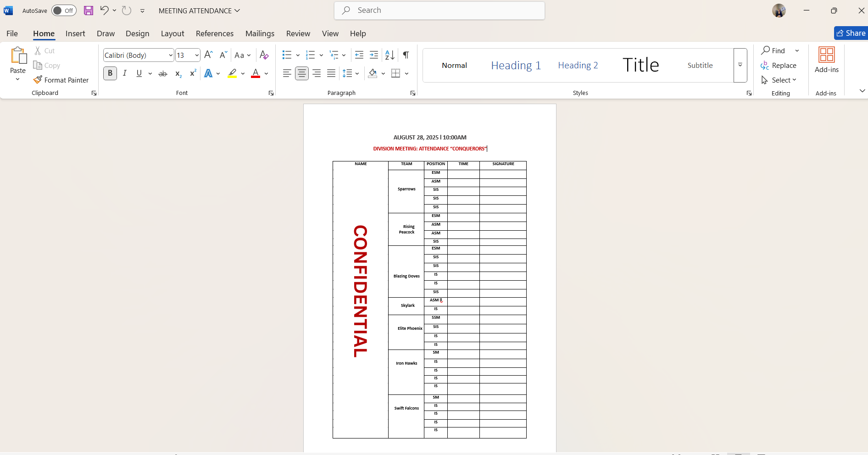Screen dimensions: 868x455
Task: Click the Search box
Action: [440, 11]
